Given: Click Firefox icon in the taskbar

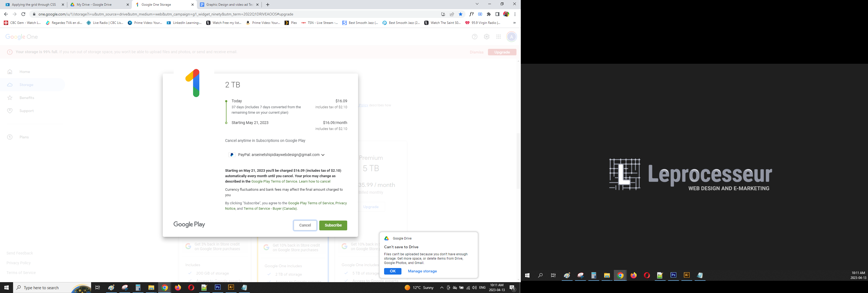Looking at the screenshot, I should tap(178, 288).
